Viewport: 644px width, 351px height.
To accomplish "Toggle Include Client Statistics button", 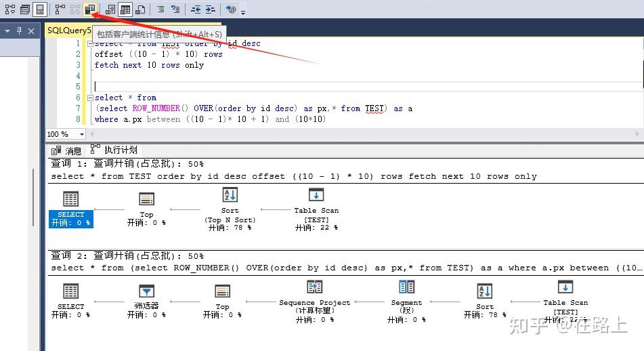I will (x=90, y=9).
